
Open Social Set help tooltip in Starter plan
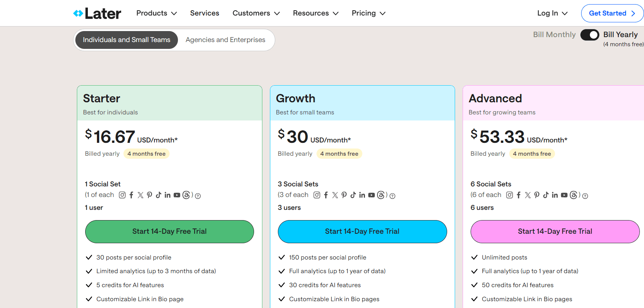(198, 196)
